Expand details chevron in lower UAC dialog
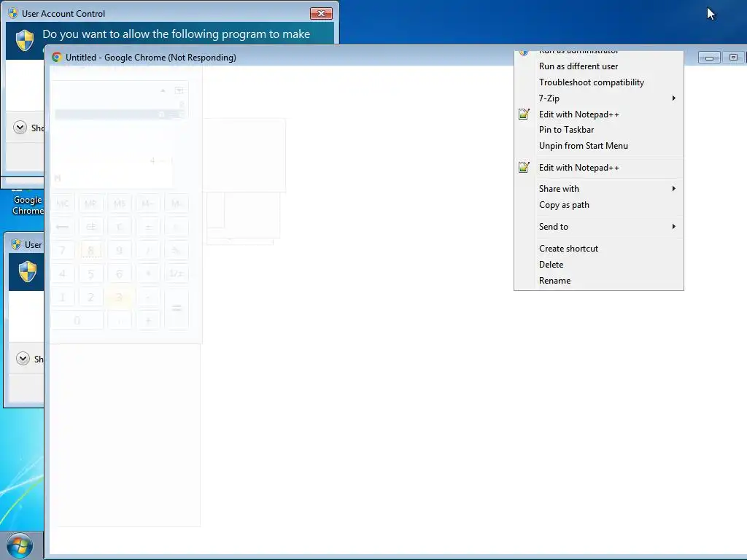Image resolution: width=747 pixels, height=560 pixels. pos(23,359)
